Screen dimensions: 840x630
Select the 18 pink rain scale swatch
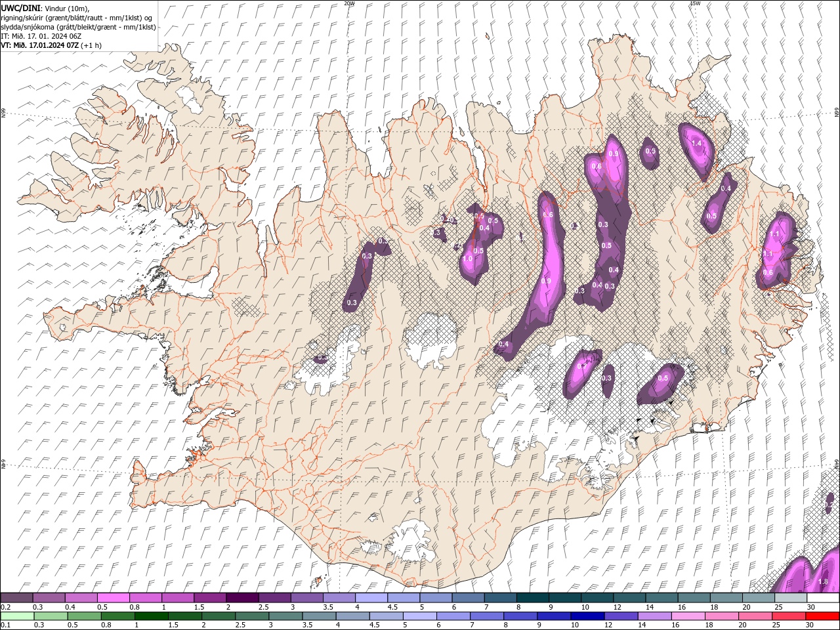pos(722,616)
